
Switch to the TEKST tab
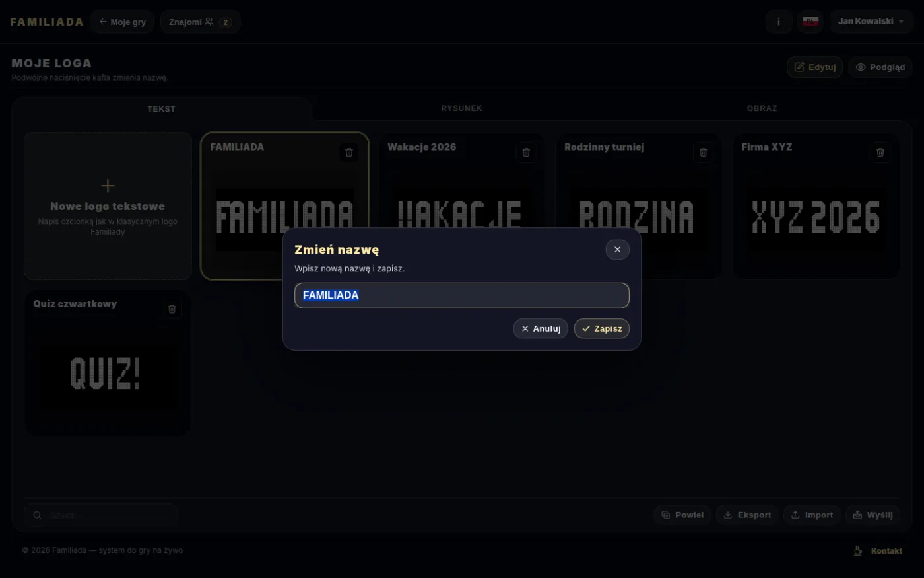click(162, 109)
